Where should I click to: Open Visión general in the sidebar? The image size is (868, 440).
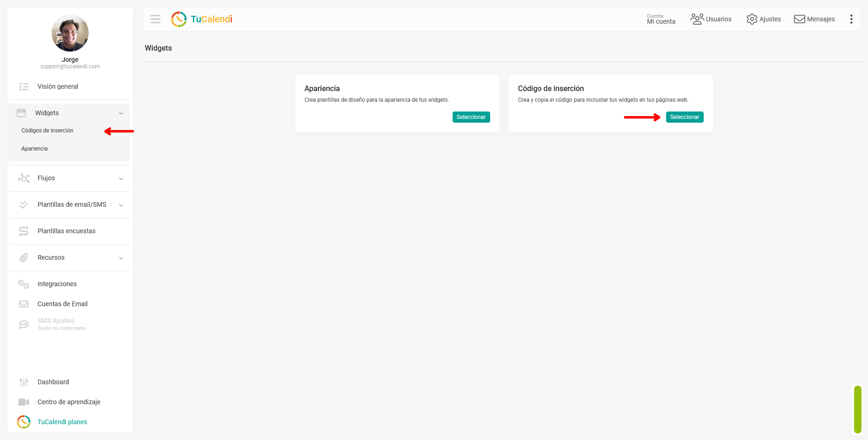point(58,86)
